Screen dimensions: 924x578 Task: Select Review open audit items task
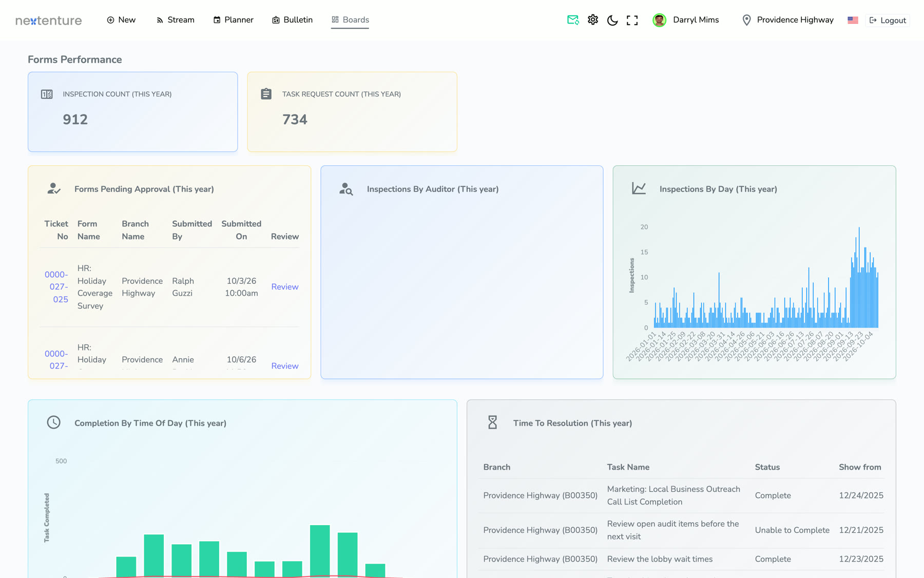click(682, 530)
